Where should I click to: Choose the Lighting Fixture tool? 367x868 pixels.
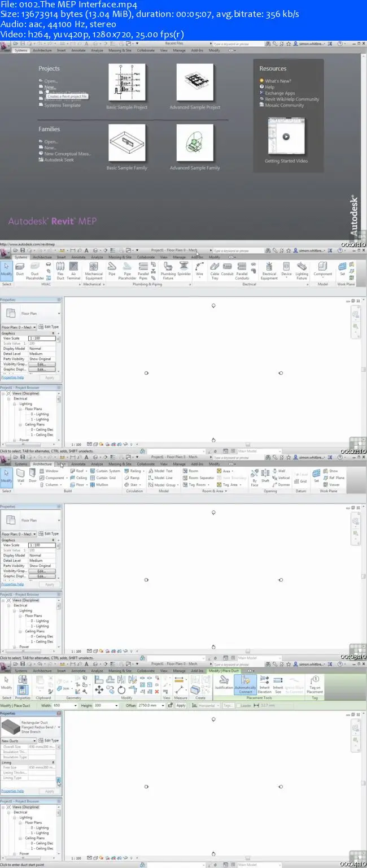point(302,270)
